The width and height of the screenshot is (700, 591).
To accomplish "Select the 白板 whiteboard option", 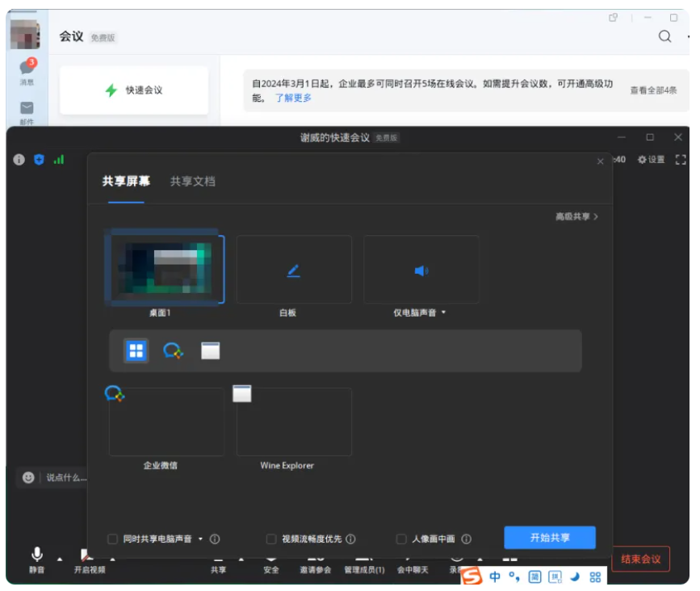I will [x=294, y=270].
